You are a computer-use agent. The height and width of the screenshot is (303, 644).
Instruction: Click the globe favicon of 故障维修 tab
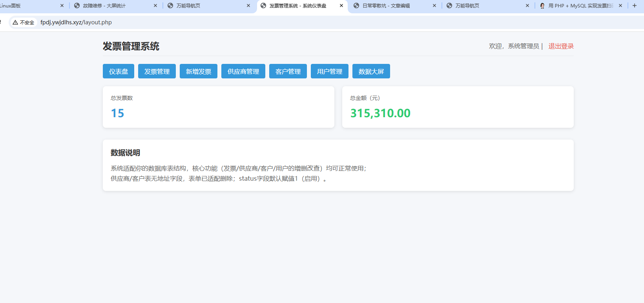(77, 6)
